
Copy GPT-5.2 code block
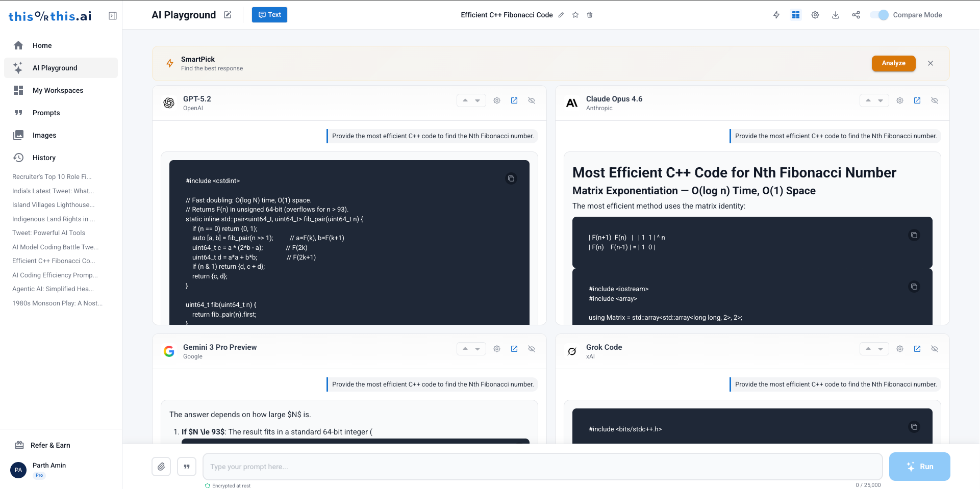pos(511,178)
